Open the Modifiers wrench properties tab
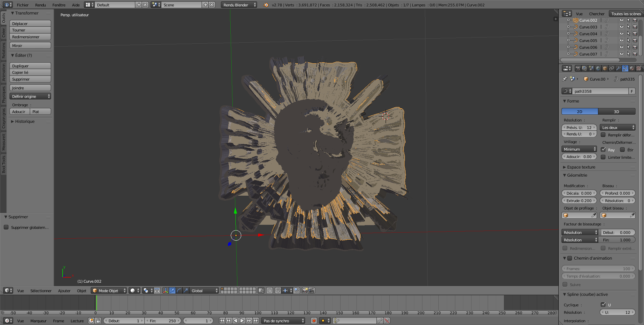The image size is (644, 325). (x=618, y=68)
